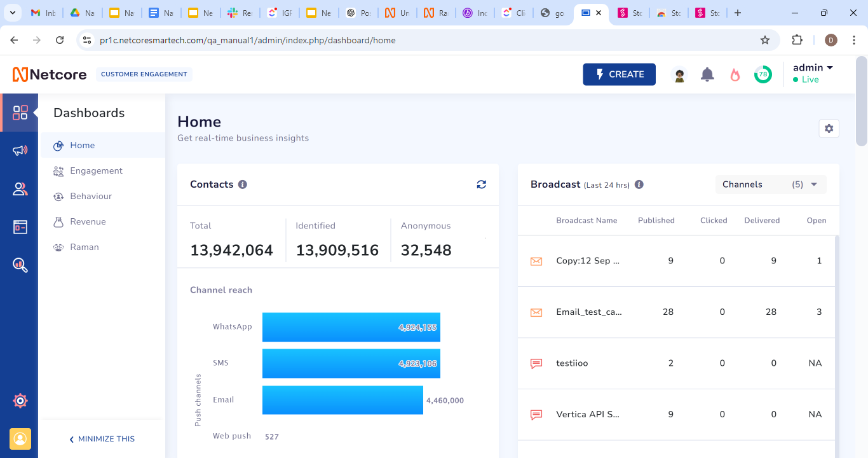Open dashboard settings gear on Home page
The height and width of the screenshot is (458, 868).
click(829, 128)
